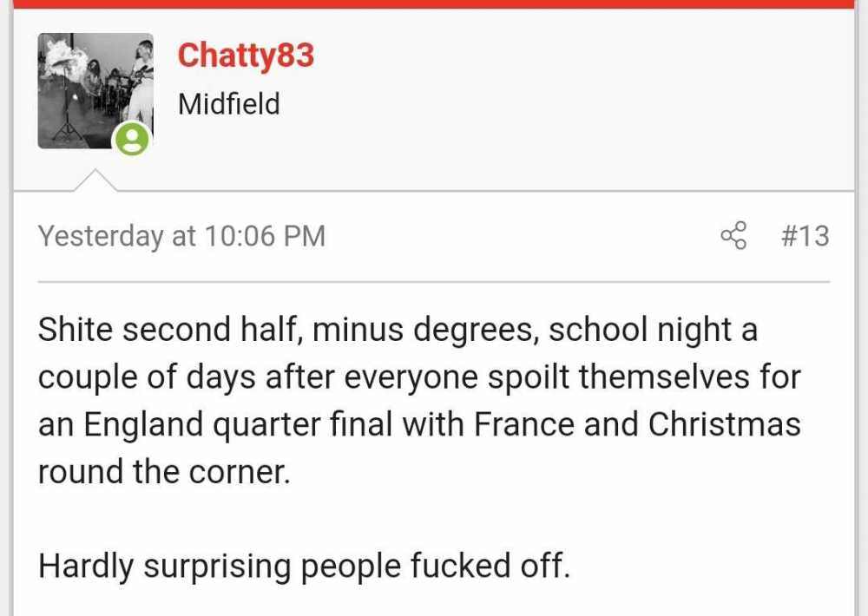The width and height of the screenshot is (868, 616).
Task: Open Chatty83's avatar image
Action: click(95, 91)
